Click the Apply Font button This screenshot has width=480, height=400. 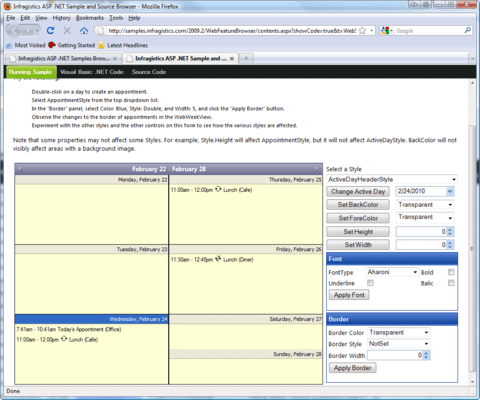point(349,295)
